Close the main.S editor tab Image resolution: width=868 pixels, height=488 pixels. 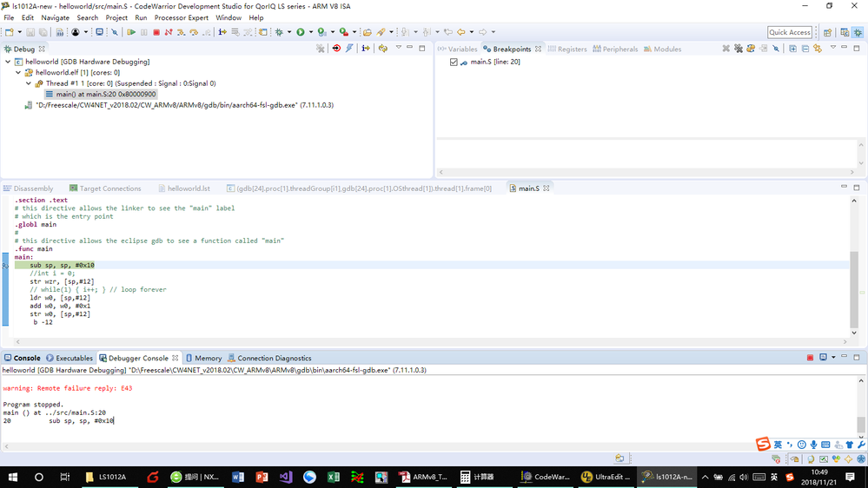coord(547,188)
